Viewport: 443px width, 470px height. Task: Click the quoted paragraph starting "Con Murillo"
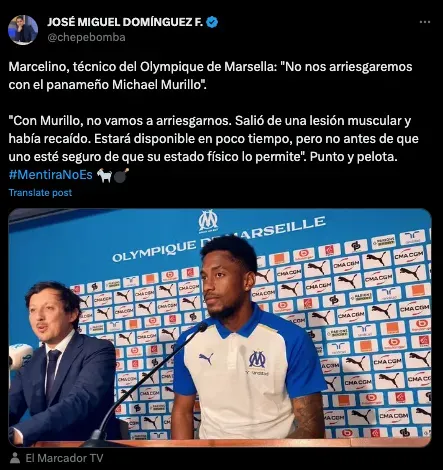[x=213, y=139]
